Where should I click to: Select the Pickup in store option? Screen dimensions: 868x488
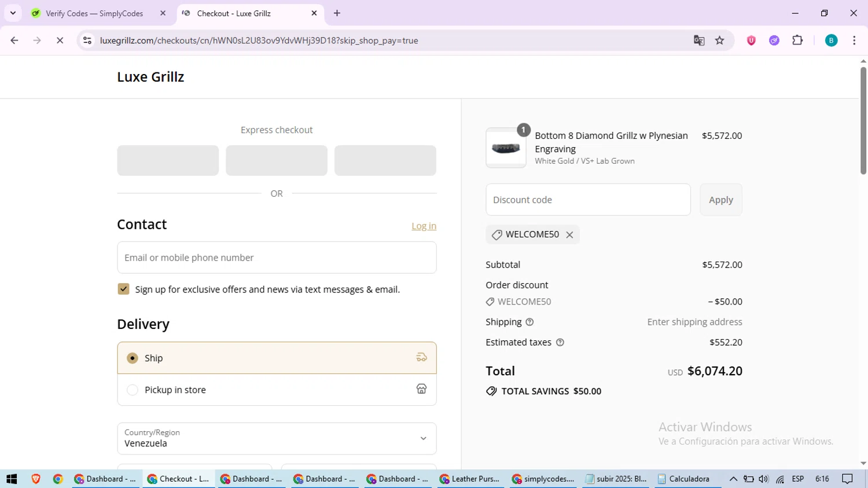277,390
